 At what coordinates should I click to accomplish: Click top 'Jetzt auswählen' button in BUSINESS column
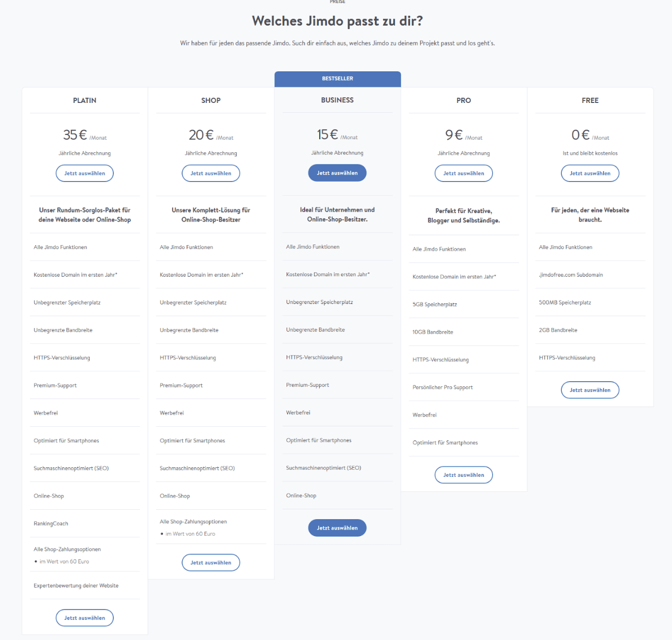coord(338,173)
